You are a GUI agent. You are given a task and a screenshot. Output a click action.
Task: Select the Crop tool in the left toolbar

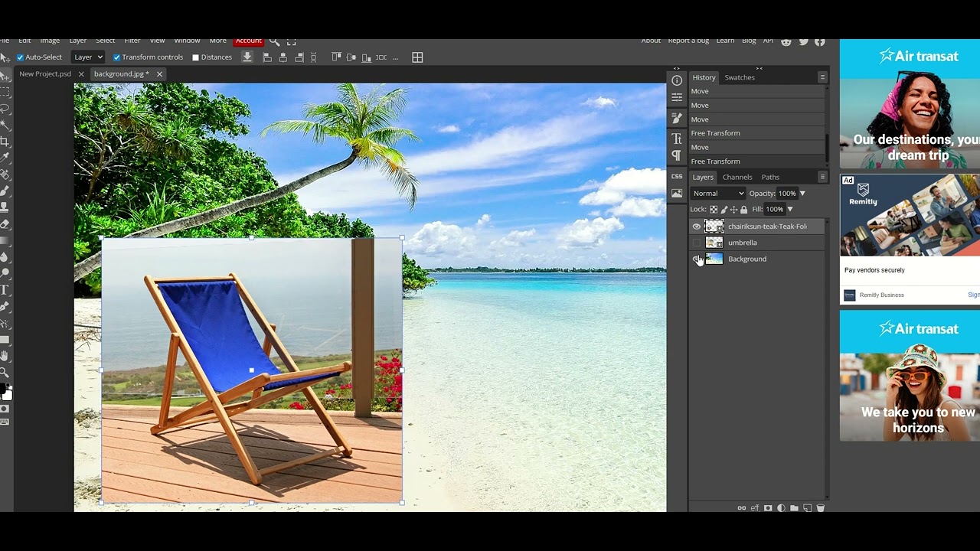[x=5, y=142]
